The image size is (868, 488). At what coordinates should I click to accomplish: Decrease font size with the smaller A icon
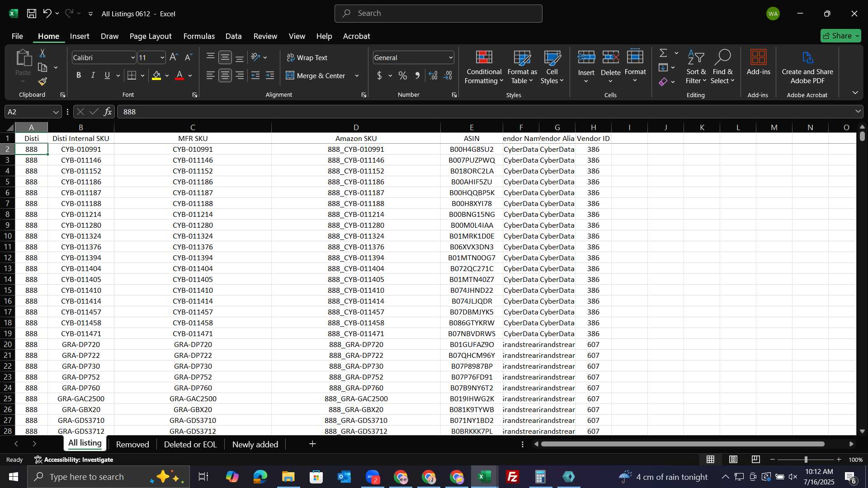click(x=189, y=57)
